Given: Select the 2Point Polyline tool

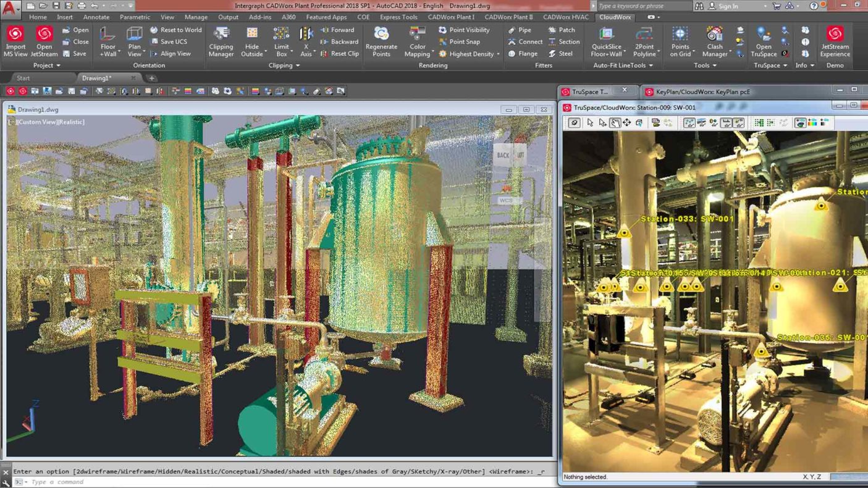Looking at the screenshot, I should (x=644, y=41).
